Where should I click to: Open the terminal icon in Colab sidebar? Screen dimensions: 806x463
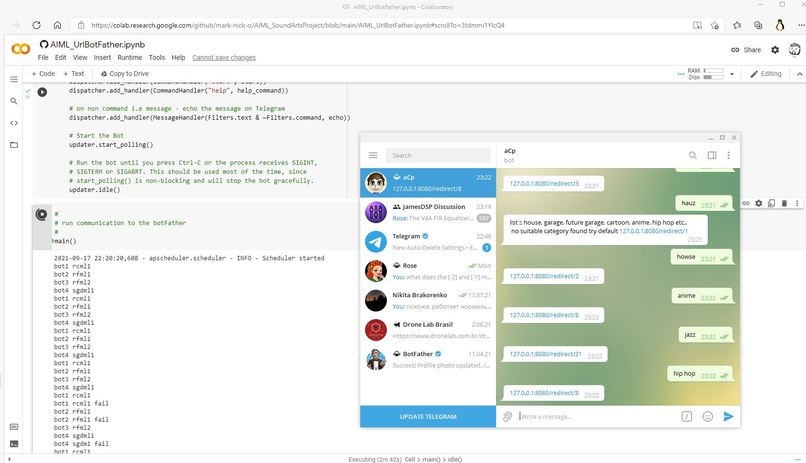[14, 443]
